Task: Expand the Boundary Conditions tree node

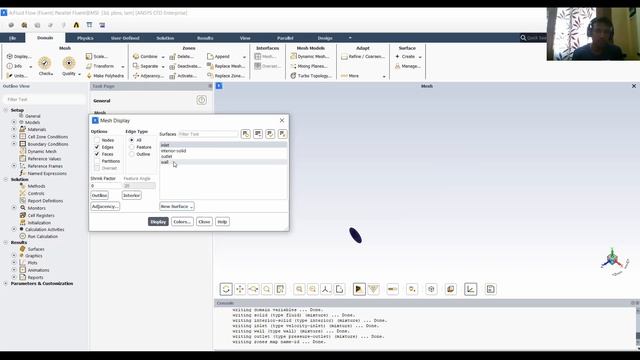Action: (14, 144)
